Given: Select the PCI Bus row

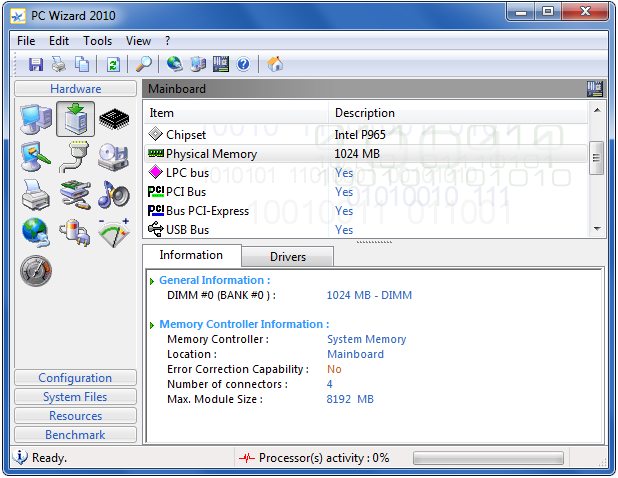Looking at the screenshot, I should pos(366,192).
